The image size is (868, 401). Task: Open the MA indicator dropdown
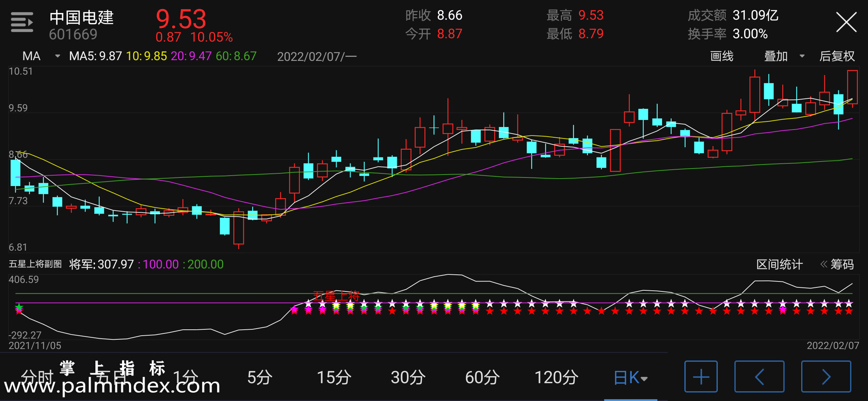pyautogui.click(x=41, y=56)
